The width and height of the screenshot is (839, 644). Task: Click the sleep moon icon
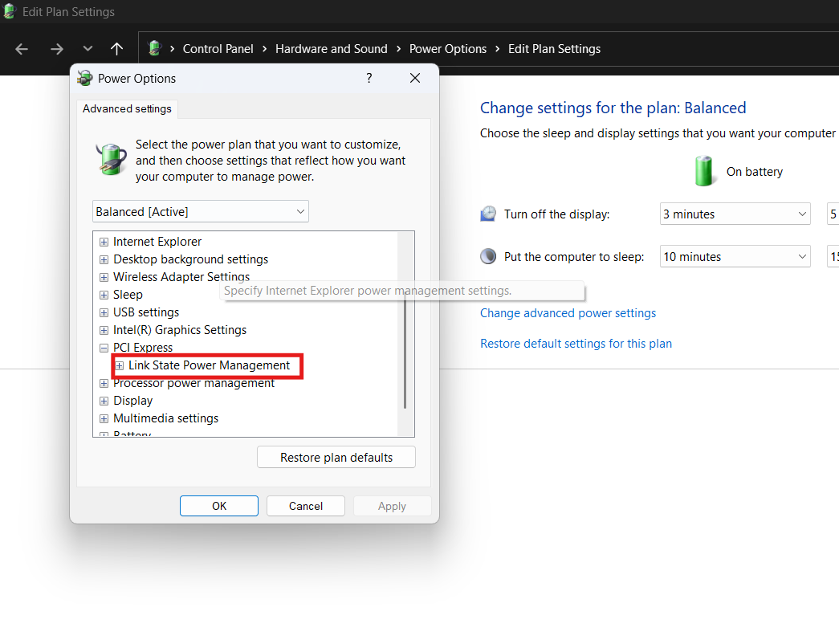tap(488, 257)
